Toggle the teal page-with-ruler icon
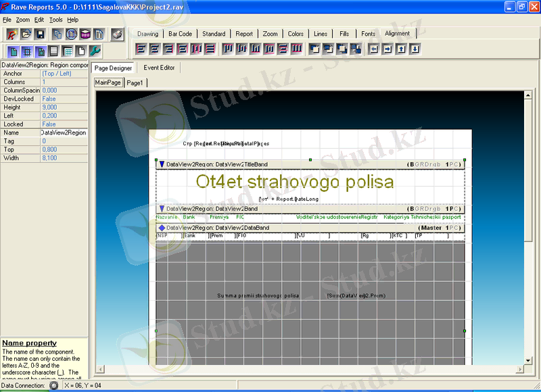This screenshot has height=392, width=541. click(41, 52)
